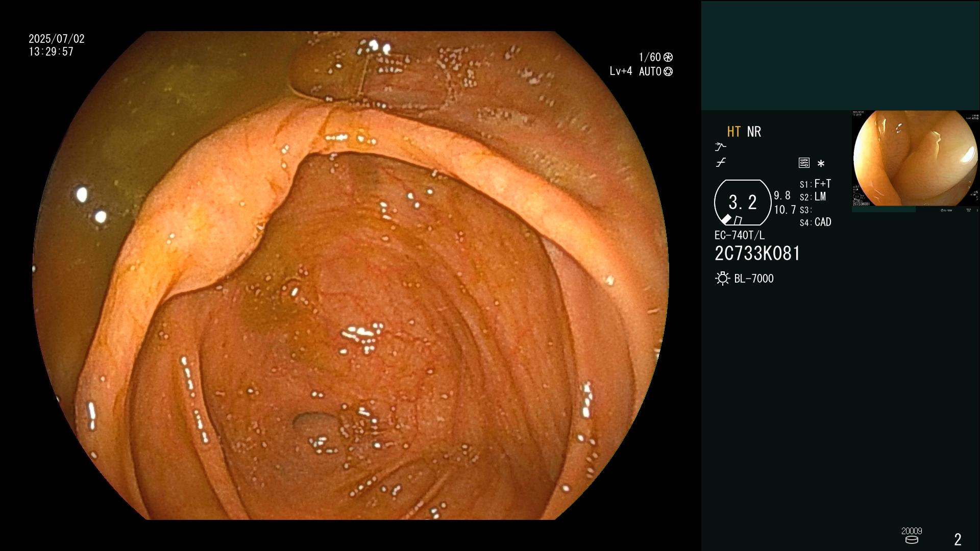The image size is (980, 551).
Task: Click the serial number 2C733K081
Action: pos(757,254)
